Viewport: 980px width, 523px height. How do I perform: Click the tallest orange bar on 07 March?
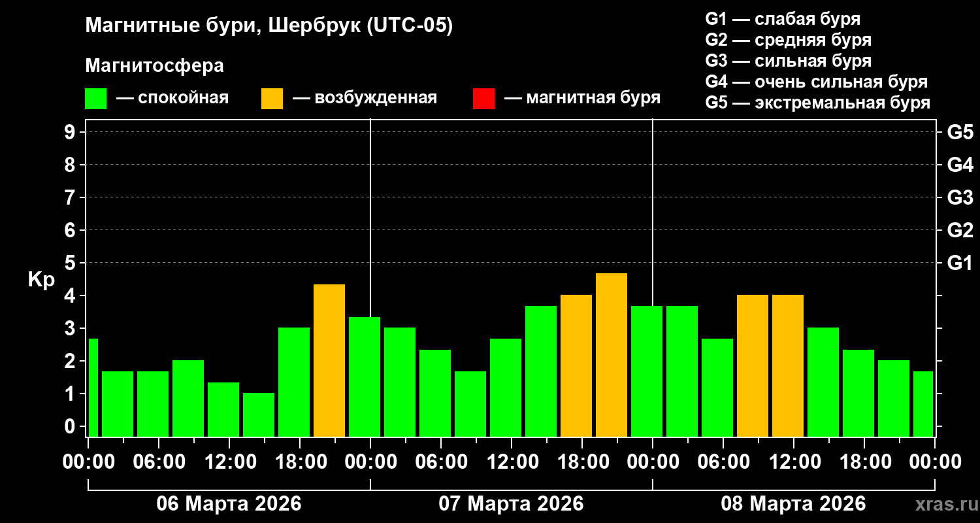(x=612, y=355)
